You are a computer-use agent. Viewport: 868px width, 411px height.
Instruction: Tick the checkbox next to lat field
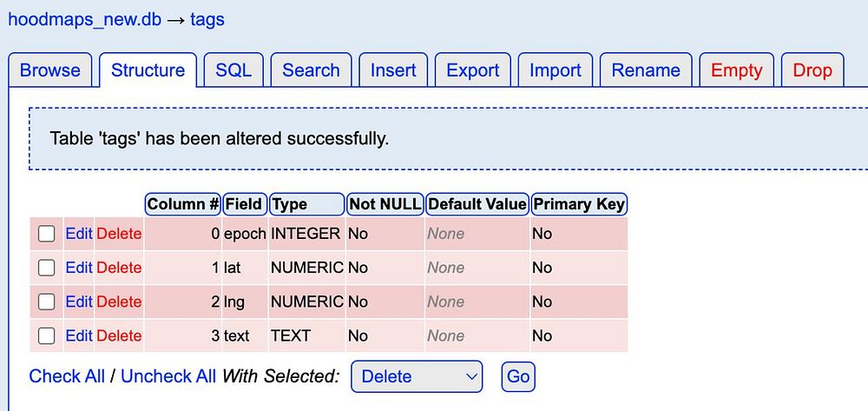click(x=47, y=268)
